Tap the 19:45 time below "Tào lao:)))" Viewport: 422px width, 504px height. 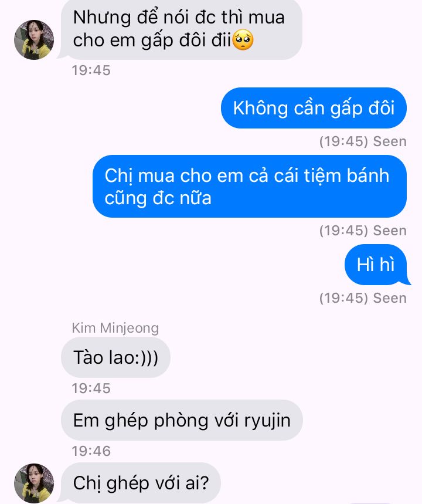pyautogui.click(x=91, y=388)
